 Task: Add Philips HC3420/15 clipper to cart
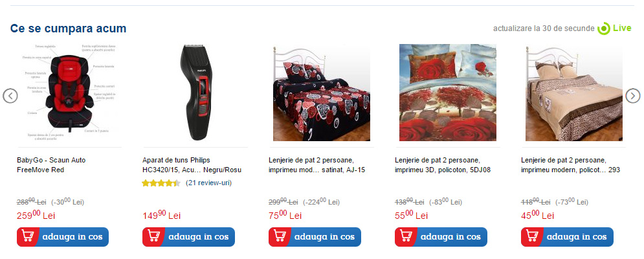[x=188, y=237]
